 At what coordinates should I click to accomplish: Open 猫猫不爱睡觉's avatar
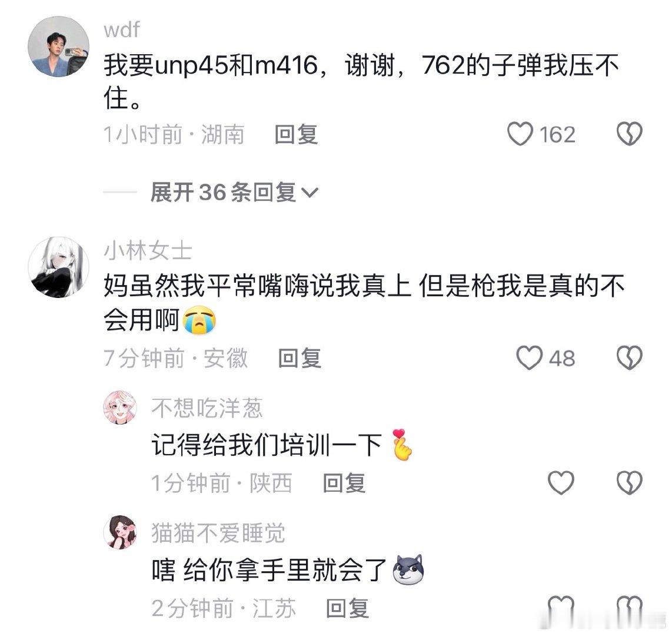[120, 532]
